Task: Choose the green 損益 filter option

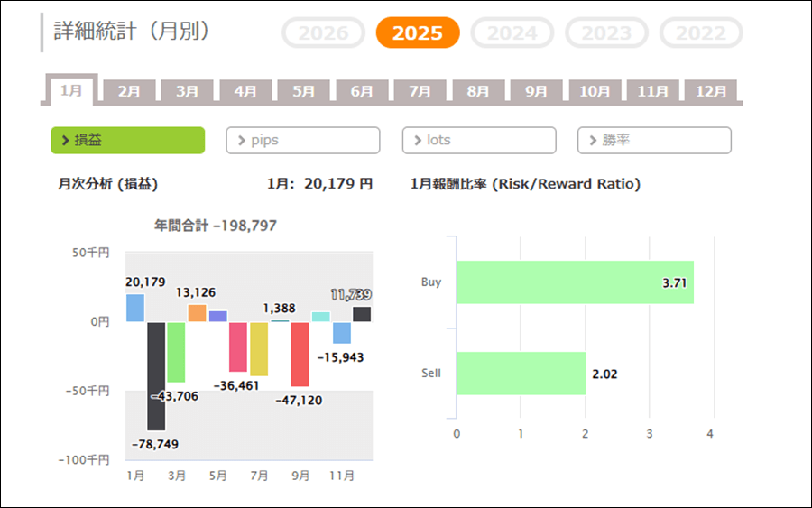Action: 127,141
